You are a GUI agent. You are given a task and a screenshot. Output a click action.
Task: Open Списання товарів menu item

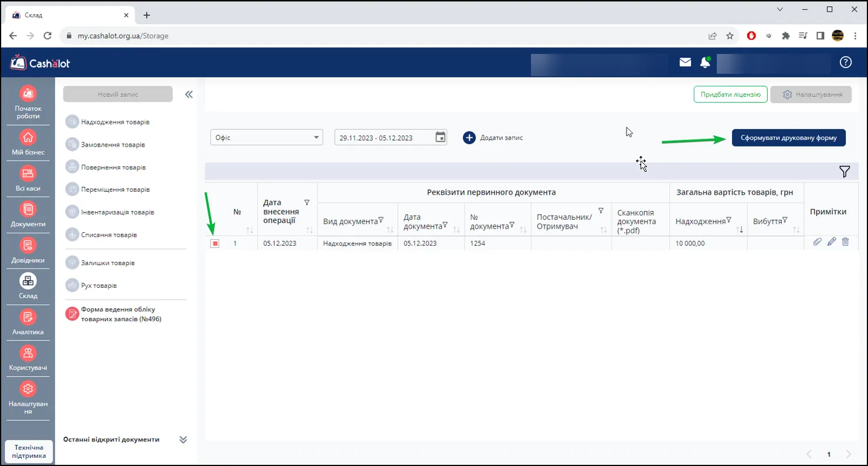[101, 234]
